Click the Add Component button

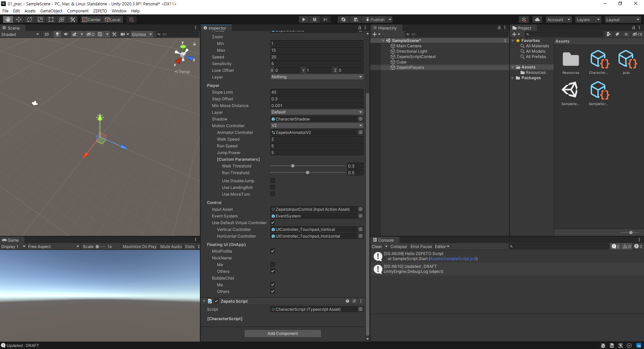(x=283, y=333)
